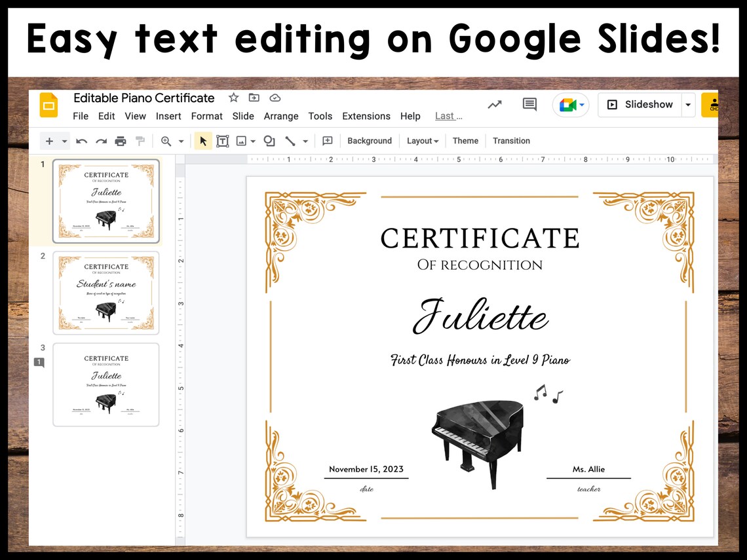747x560 pixels.
Task: Open the Extensions menu
Action: pyautogui.click(x=366, y=116)
